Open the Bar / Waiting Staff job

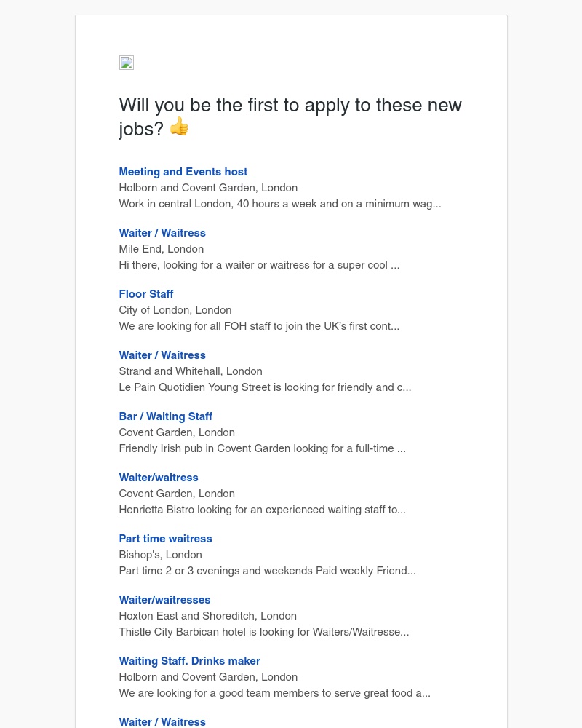click(166, 416)
